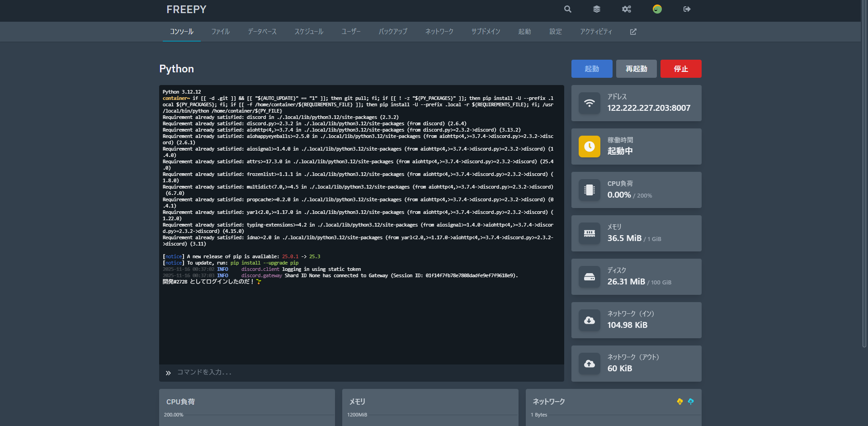The width and height of the screenshot is (868, 426).
Task: Click the search magnifier icon in header
Action: [x=568, y=9]
